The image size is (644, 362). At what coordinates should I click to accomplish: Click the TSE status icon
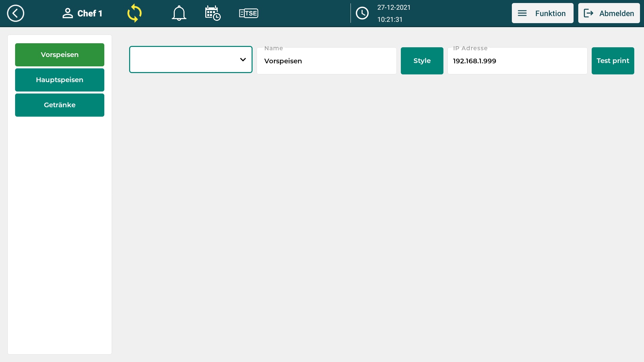pos(249,13)
